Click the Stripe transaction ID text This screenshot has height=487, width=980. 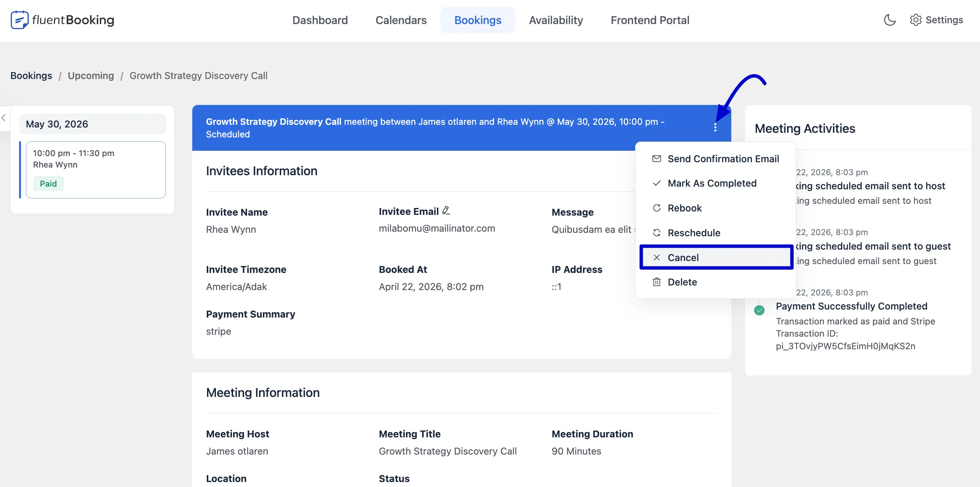845,346
